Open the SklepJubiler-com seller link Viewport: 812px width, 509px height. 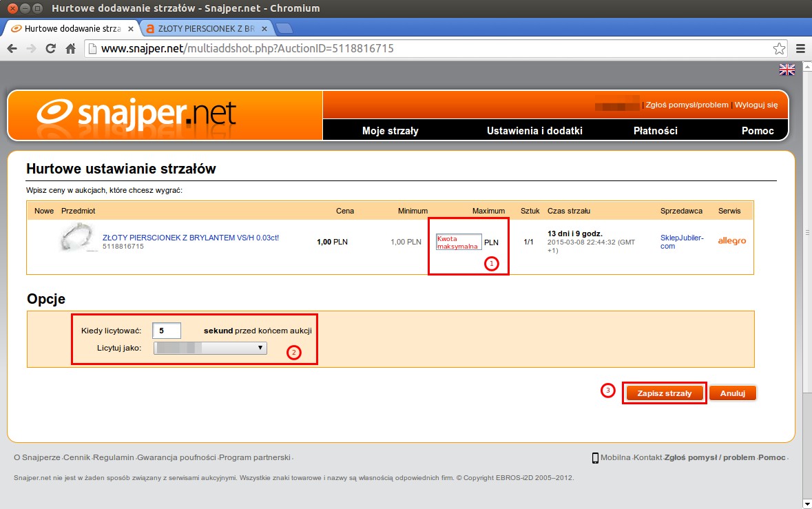tap(682, 242)
